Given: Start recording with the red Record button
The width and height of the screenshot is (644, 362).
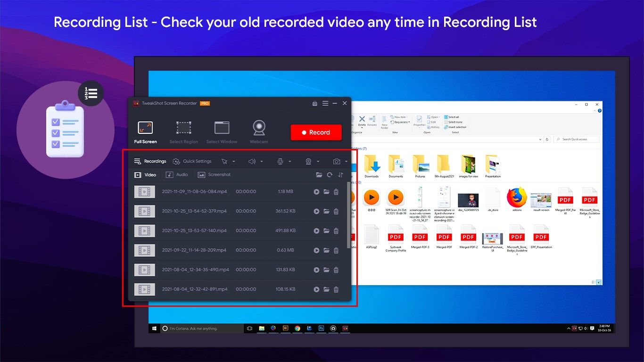Looking at the screenshot, I should click(316, 132).
